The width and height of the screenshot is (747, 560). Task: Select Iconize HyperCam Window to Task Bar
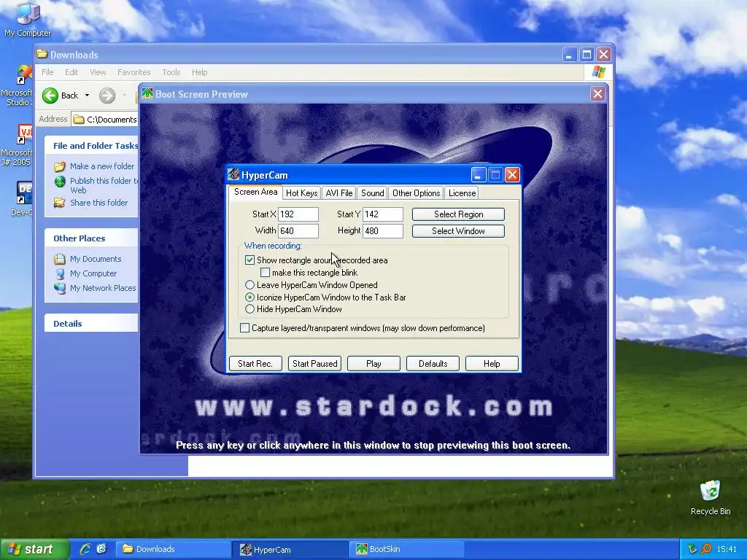[249, 297]
